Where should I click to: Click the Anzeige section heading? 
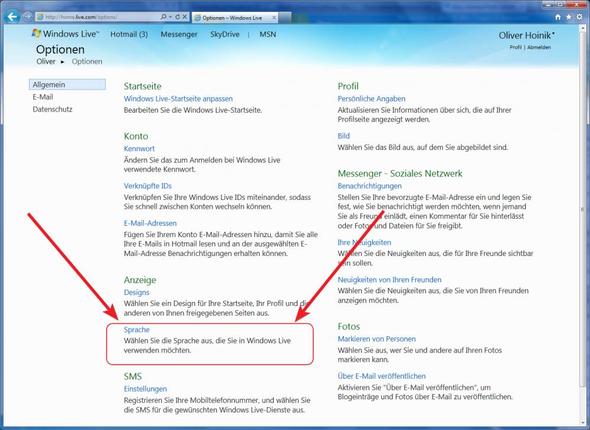click(x=140, y=280)
